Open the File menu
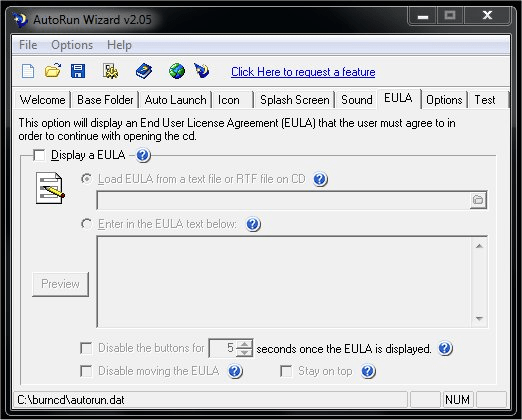The image size is (522, 420). [28, 45]
